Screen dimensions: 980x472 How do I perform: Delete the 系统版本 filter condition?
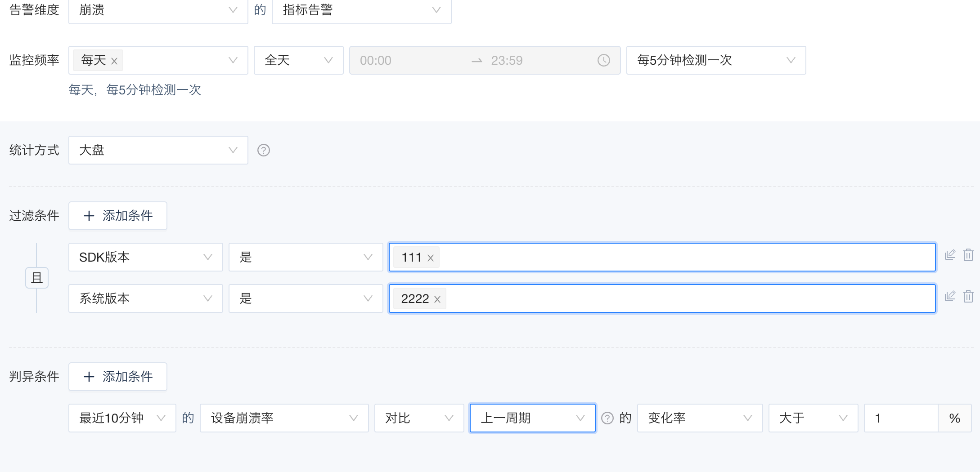pyautogui.click(x=968, y=297)
